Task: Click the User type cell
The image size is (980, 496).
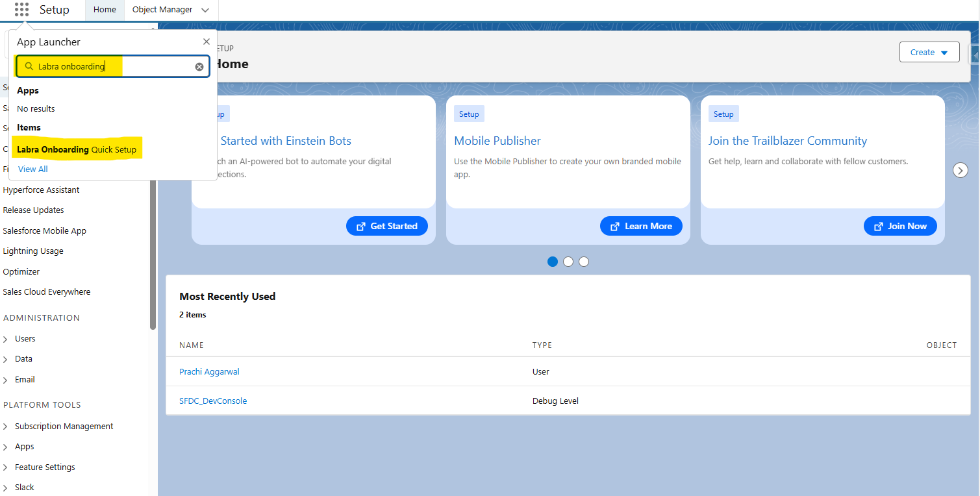Action: 541,372
